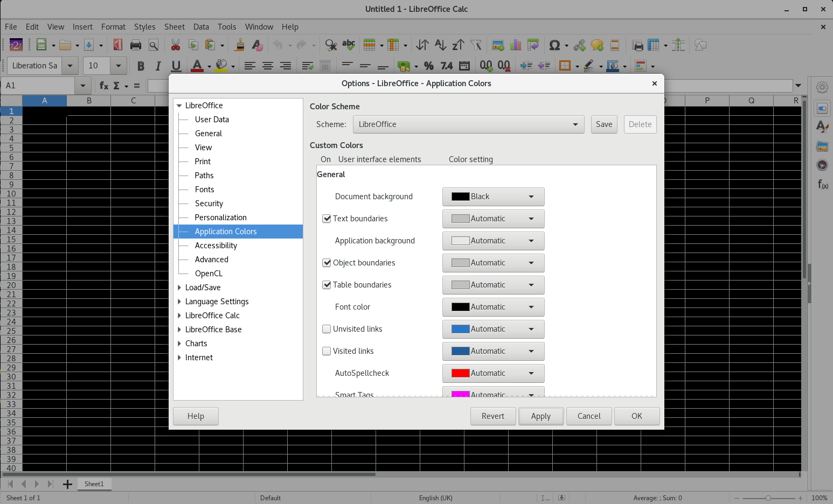Enable the Visited links checkbox
Image resolution: width=833 pixels, height=504 pixels.
pos(327,351)
